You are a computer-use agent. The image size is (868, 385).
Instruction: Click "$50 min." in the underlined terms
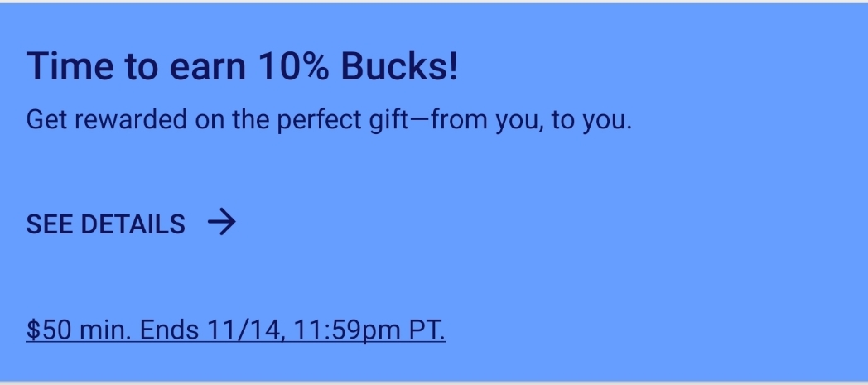click(x=78, y=330)
